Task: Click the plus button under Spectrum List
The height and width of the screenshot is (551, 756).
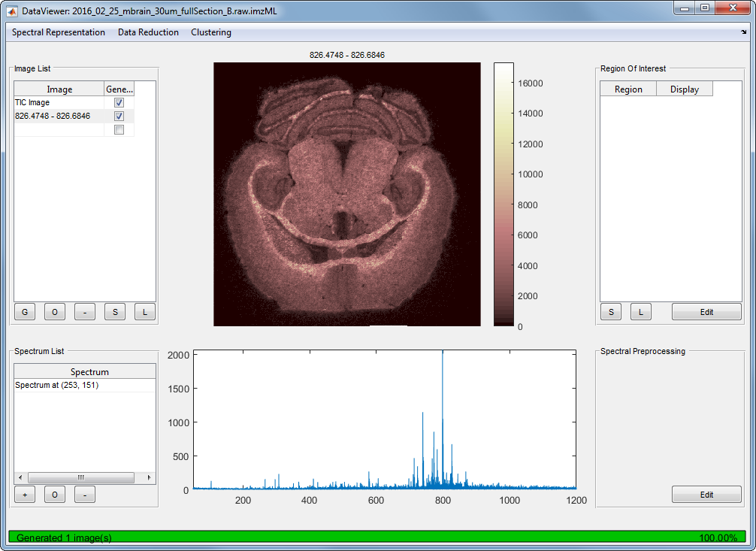Action: pyautogui.click(x=25, y=495)
